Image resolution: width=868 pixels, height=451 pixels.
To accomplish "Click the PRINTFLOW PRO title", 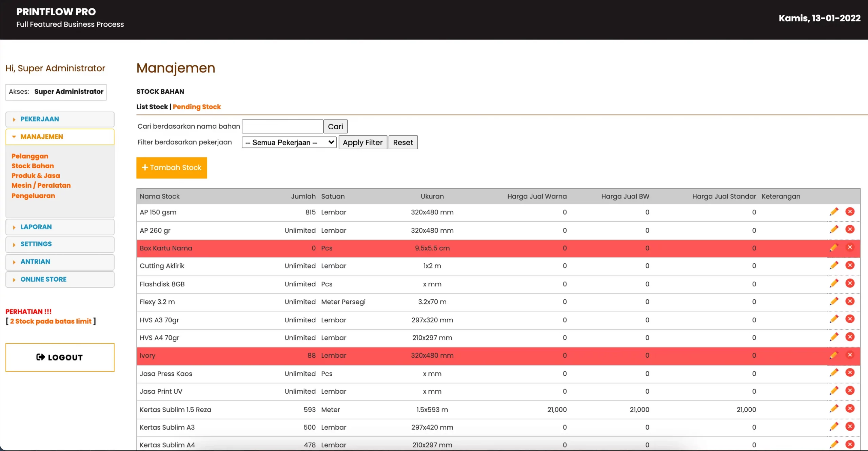I will [56, 12].
